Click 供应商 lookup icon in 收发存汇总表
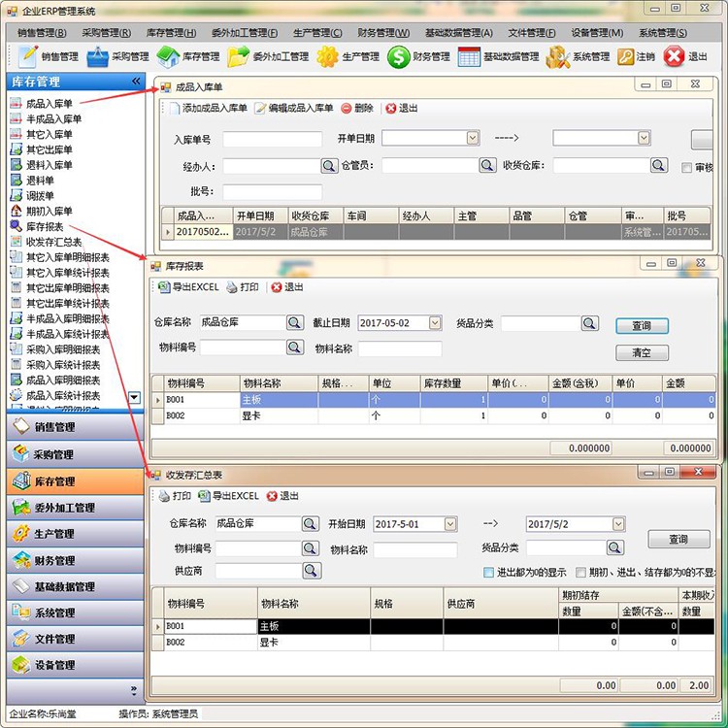 point(312,571)
